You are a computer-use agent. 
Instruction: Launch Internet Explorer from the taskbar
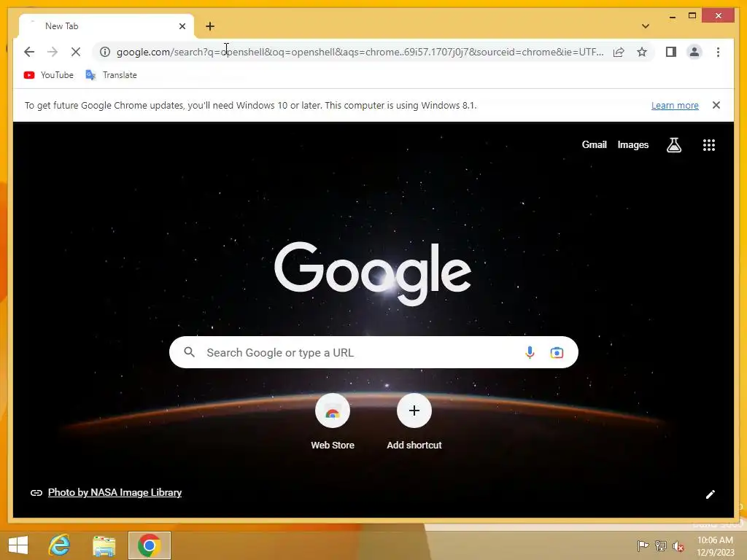(x=60, y=545)
